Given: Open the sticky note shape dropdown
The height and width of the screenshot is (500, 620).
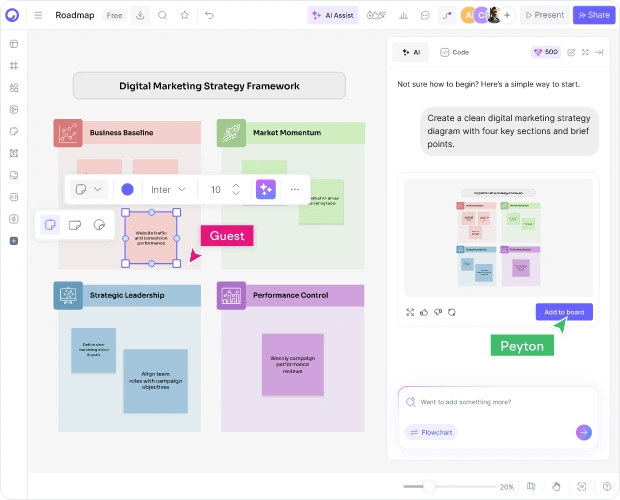Looking at the screenshot, I should (89, 190).
